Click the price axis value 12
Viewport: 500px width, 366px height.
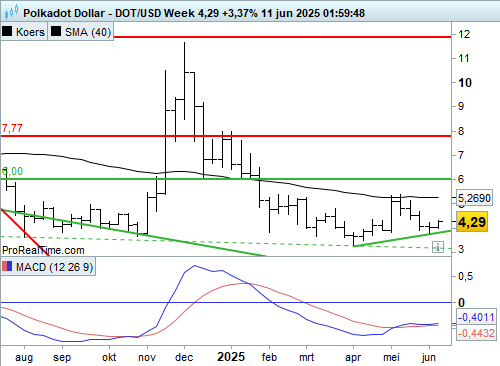(x=464, y=34)
